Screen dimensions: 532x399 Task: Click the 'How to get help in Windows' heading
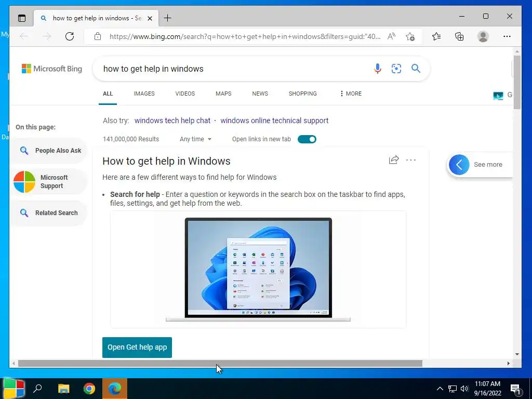pos(166,161)
